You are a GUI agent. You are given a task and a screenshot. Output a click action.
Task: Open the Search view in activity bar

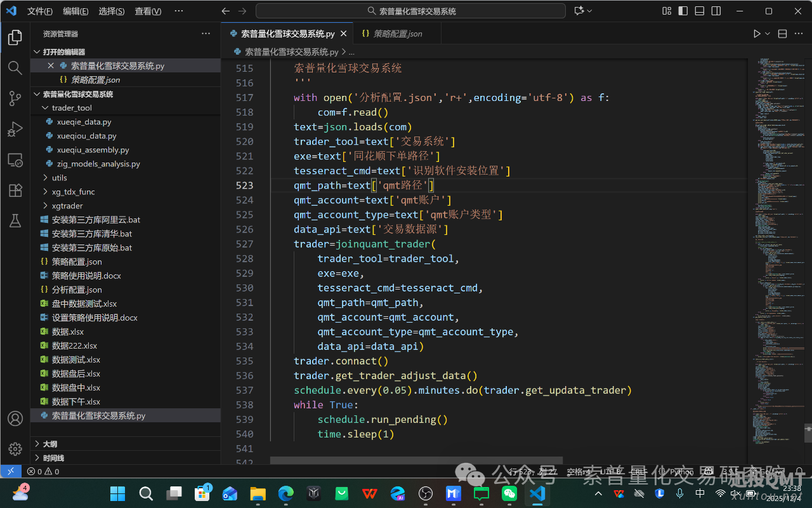coord(15,68)
